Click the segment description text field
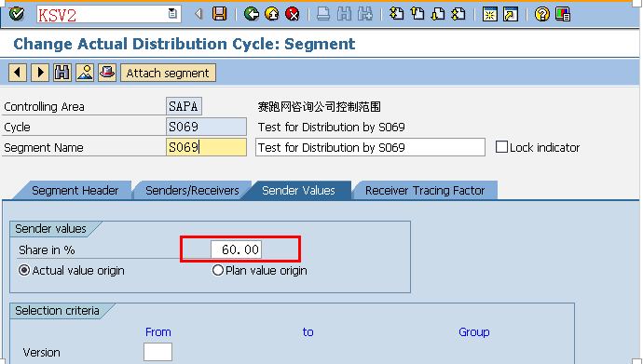This screenshot has height=364, width=643. click(x=370, y=147)
